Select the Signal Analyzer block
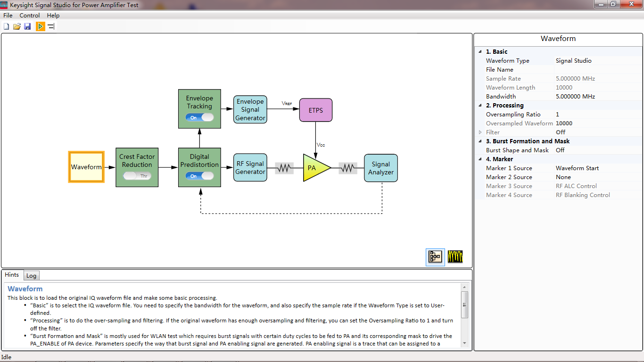 (x=380, y=168)
